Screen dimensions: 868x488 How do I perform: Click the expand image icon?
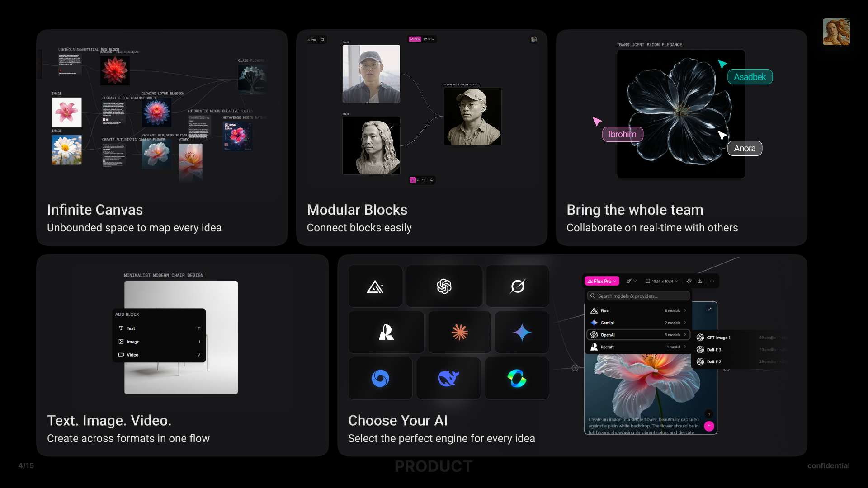(x=710, y=310)
